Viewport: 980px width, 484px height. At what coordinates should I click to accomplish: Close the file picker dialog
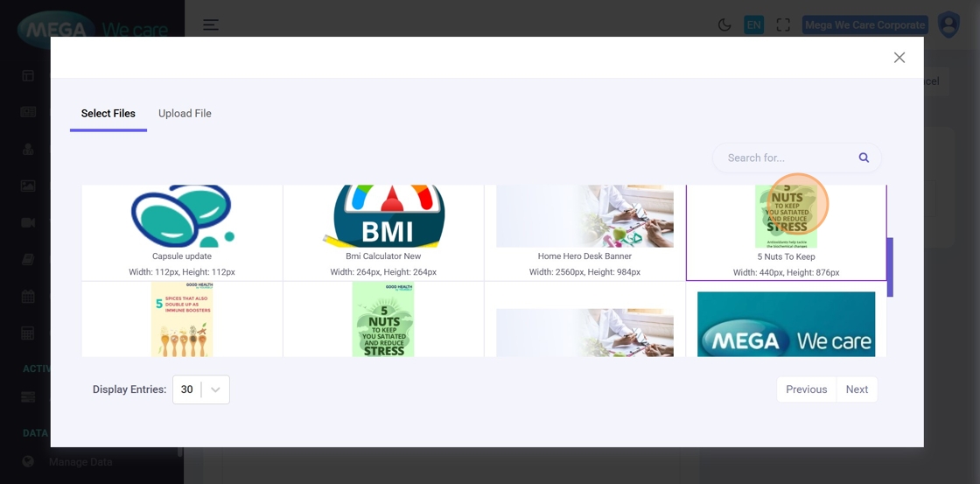click(x=899, y=58)
